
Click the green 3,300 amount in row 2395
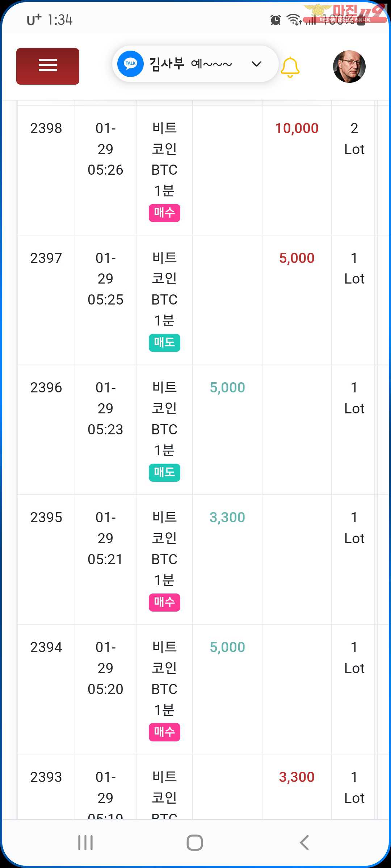tap(227, 518)
